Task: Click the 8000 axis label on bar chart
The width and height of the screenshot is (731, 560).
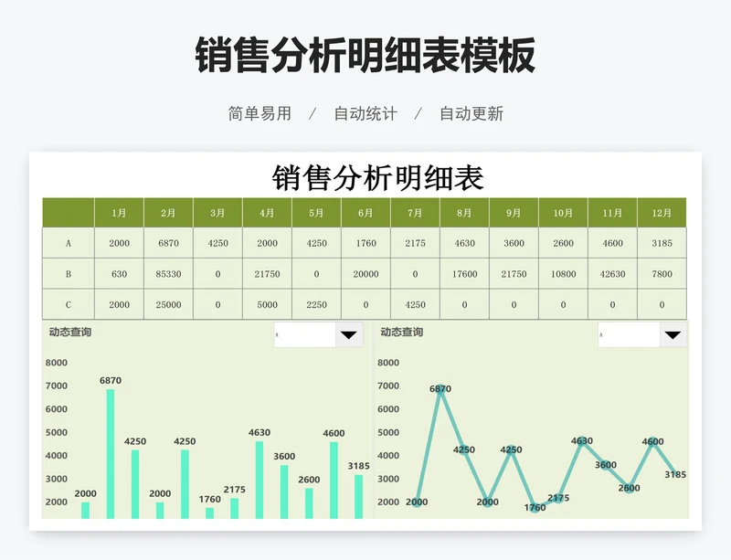Action: click(x=57, y=363)
